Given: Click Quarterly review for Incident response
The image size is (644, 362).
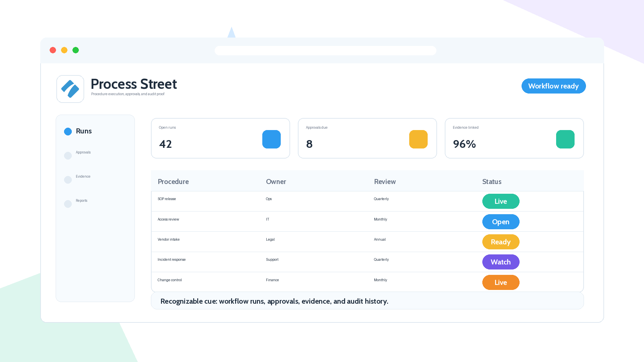Looking at the screenshot, I should pos(381,259).
